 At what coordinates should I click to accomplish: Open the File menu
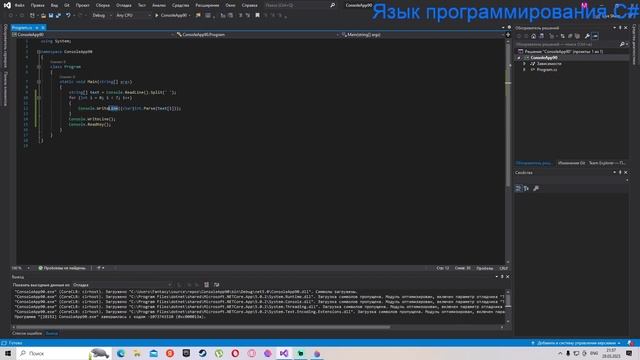click(19, 5)
